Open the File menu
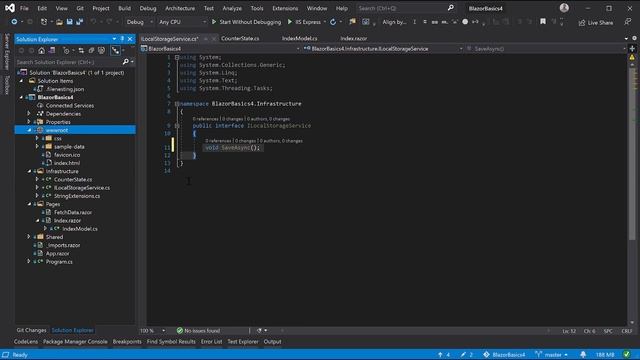This screenshot has width=640, height=360. click(24, 8)
